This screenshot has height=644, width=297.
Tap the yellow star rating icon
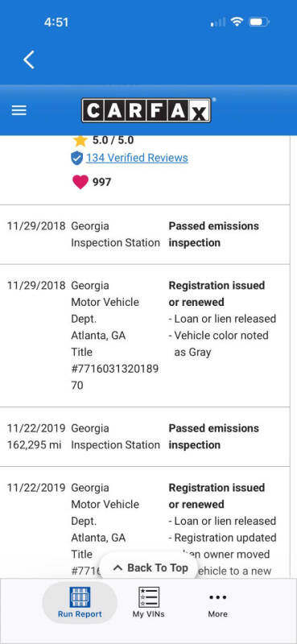coord(80,140)
